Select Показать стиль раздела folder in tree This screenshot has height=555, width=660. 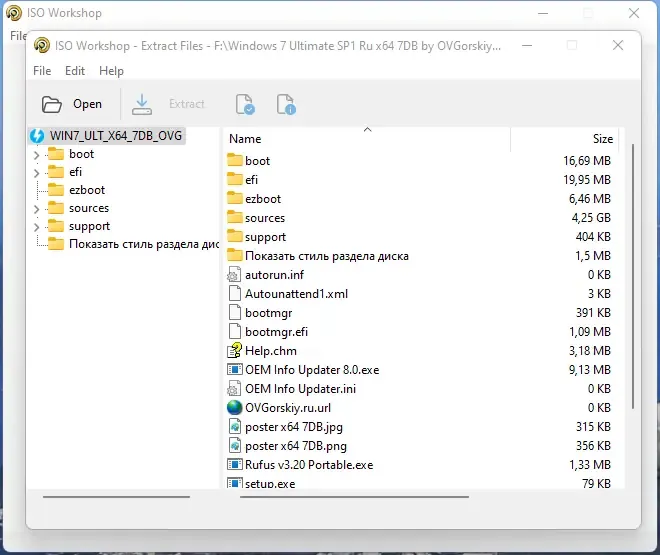(x=144, y=244)
